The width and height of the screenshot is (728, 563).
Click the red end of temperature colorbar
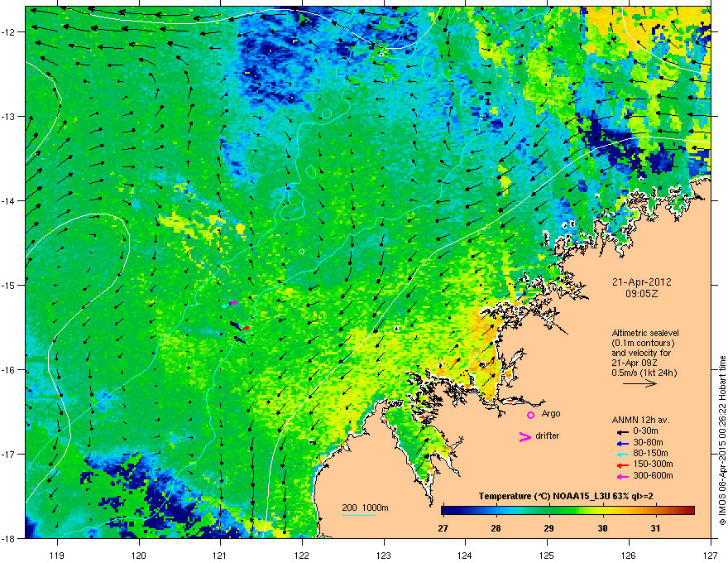coord(688,511)
